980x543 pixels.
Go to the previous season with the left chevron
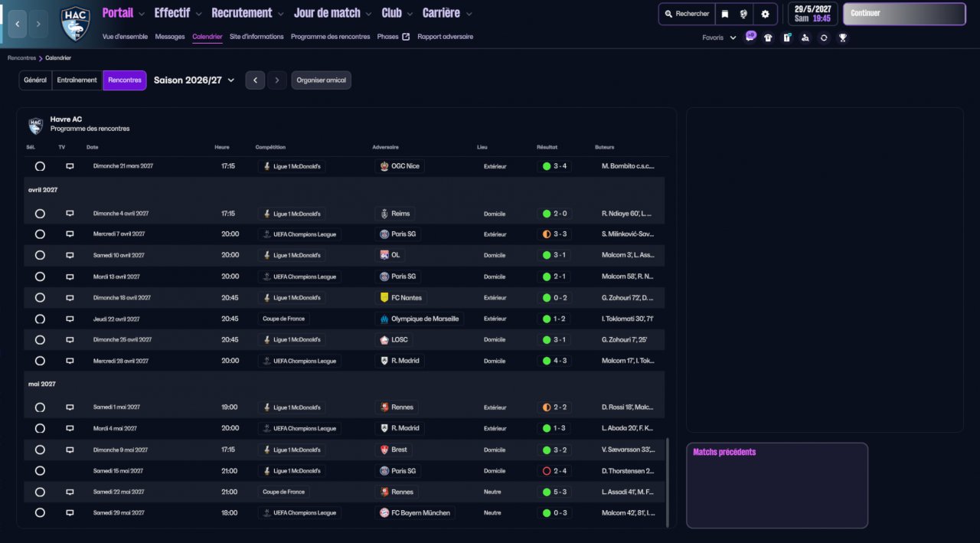point(255,80)
